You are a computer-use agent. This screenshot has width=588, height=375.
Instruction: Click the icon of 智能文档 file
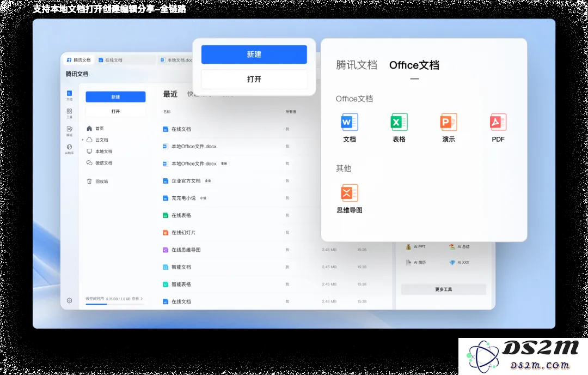(166, 267)
